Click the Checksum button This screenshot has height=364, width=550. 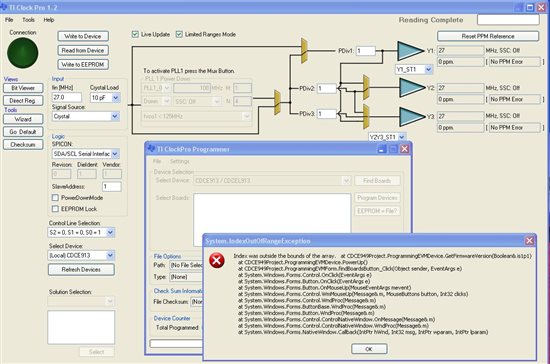(23, 144)
